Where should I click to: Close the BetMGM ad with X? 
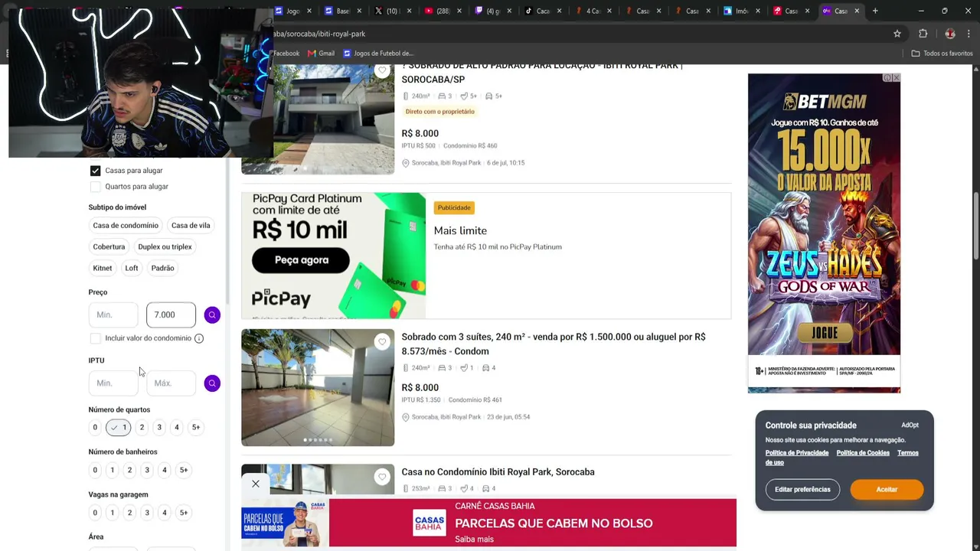(896, 77)
